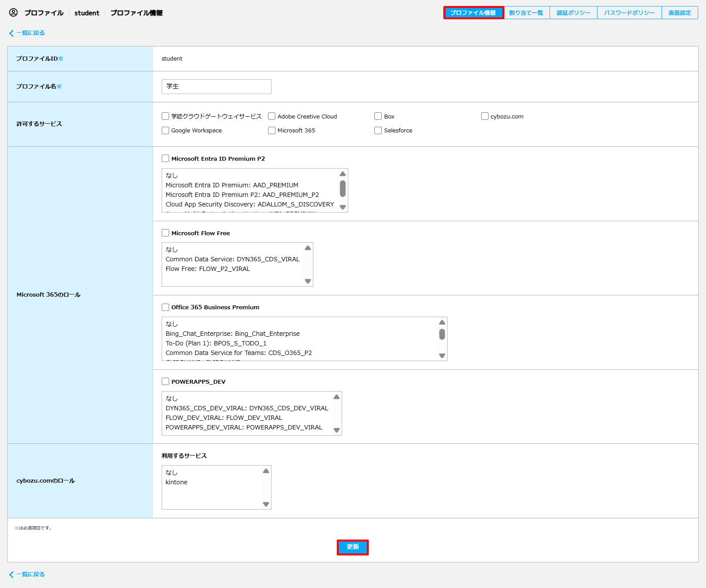The image size is (706, 588).
Task: Click down arrow of Flow Free list
Action: tap(308, 281)
